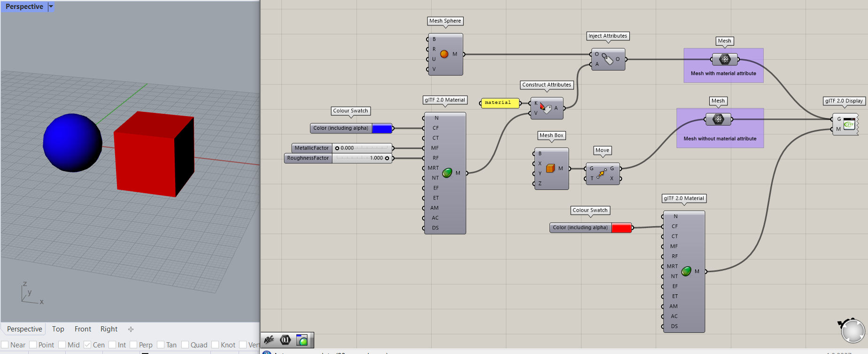Disable the Cen osnap checkbox
The width and height of the screenshot is (868, 354).
coord(87,345)
